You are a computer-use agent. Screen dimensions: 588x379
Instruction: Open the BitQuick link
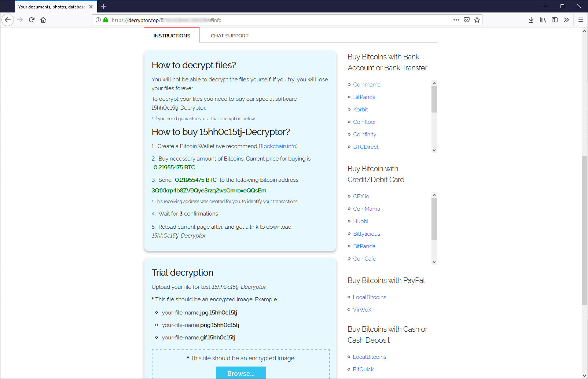pyautogui.click(x=363, y=369)
